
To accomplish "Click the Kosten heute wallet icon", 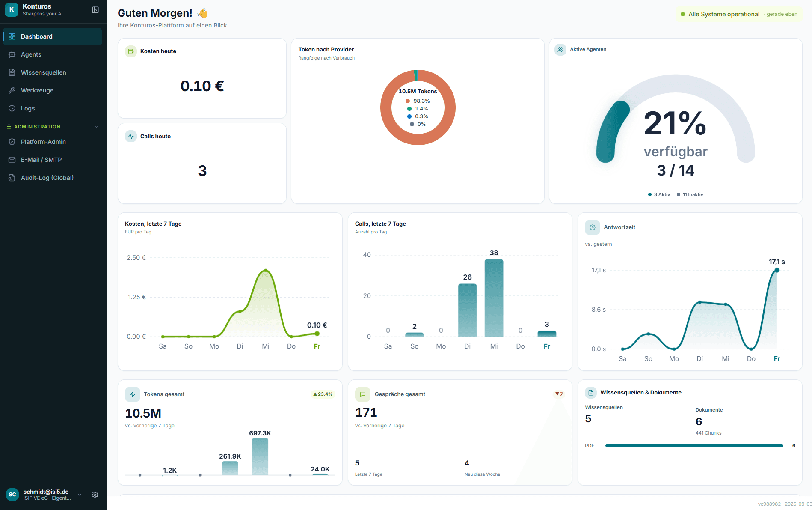I will [131, 51].
